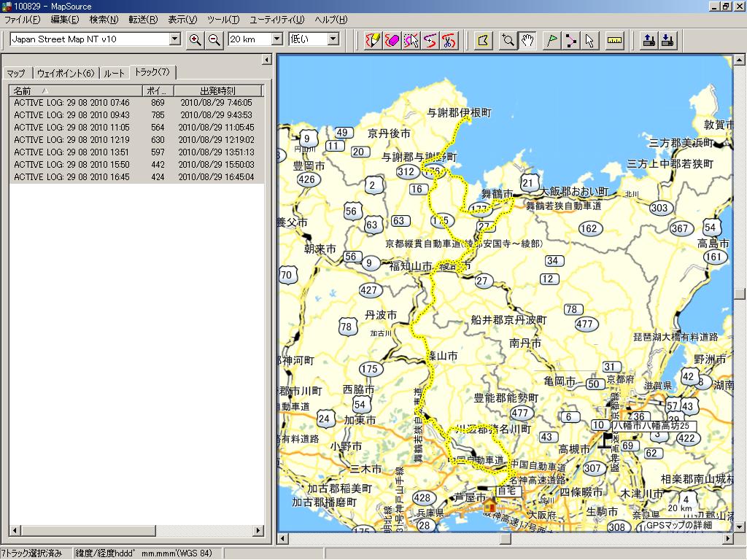Screen dimensions: 747x560
Task: Select the arrow selection tool
Action: coord(590,40)
